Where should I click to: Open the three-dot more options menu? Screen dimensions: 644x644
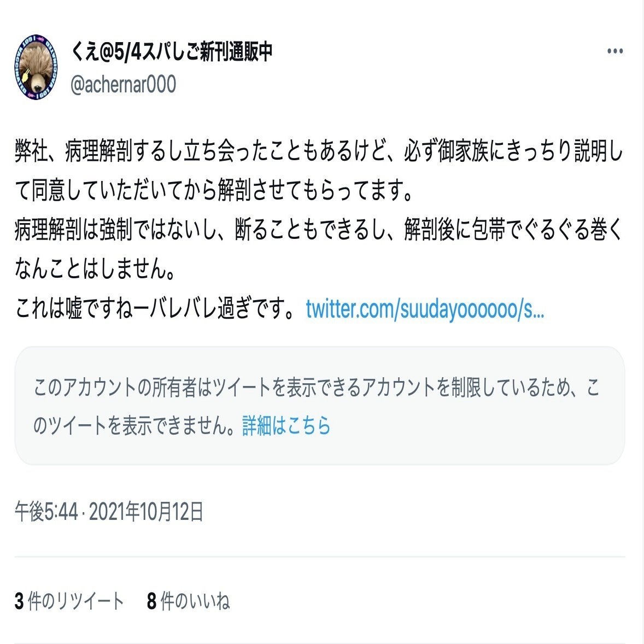(x=615, y=51)
